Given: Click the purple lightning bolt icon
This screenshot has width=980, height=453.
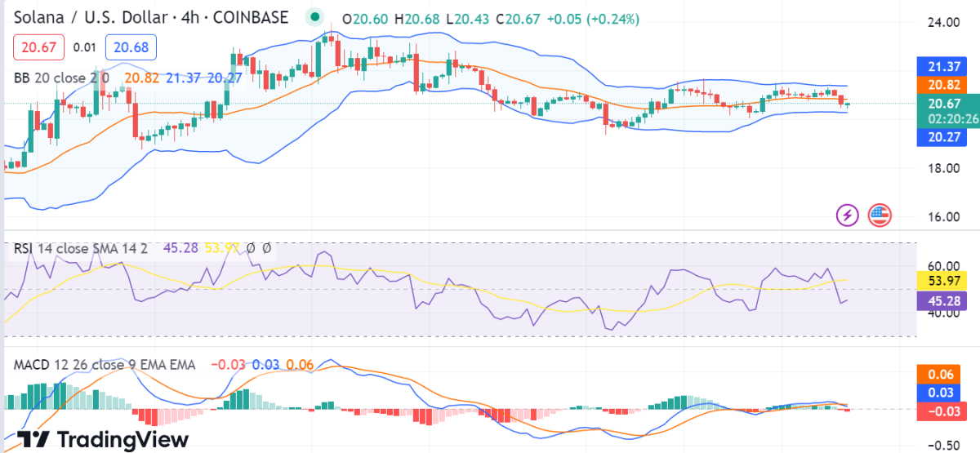Looking at the screenshot, I should click(847, 215).
